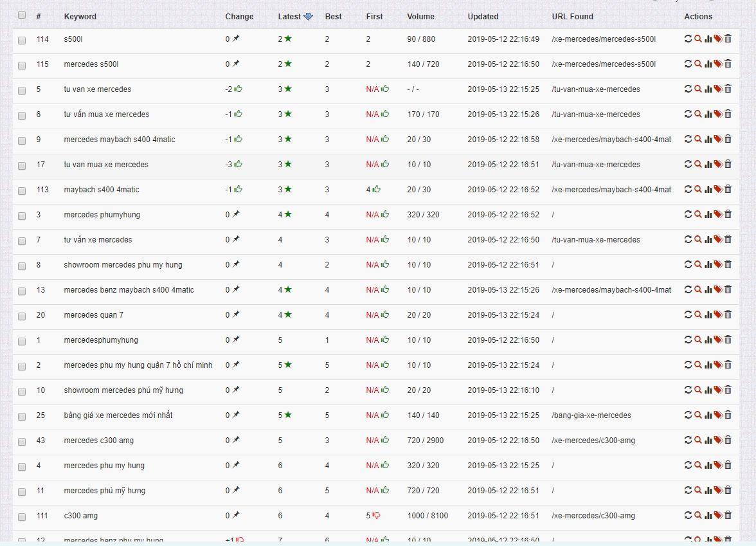Sort table by Latest column arrow

coord(308,17)
